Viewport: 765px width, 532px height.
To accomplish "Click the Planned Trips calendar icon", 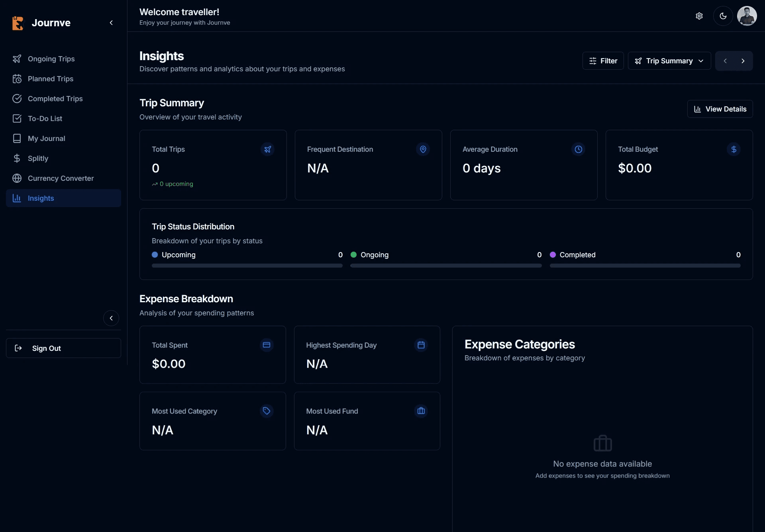I will tap(17, 79).
